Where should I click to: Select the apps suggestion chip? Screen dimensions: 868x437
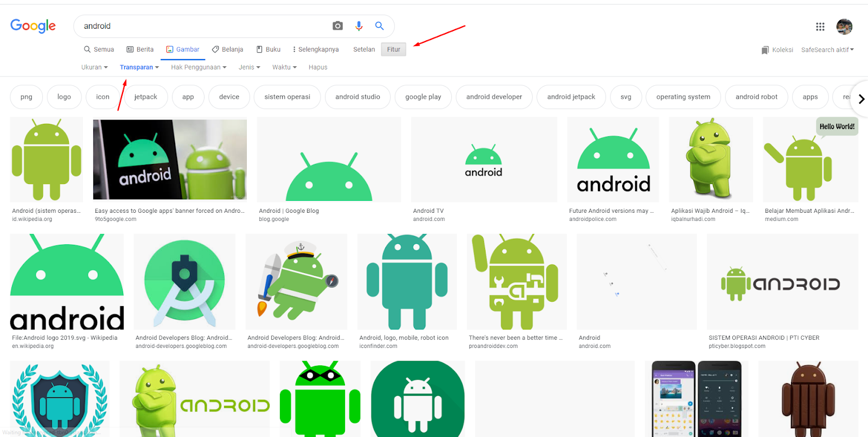(x=810, y=97)
